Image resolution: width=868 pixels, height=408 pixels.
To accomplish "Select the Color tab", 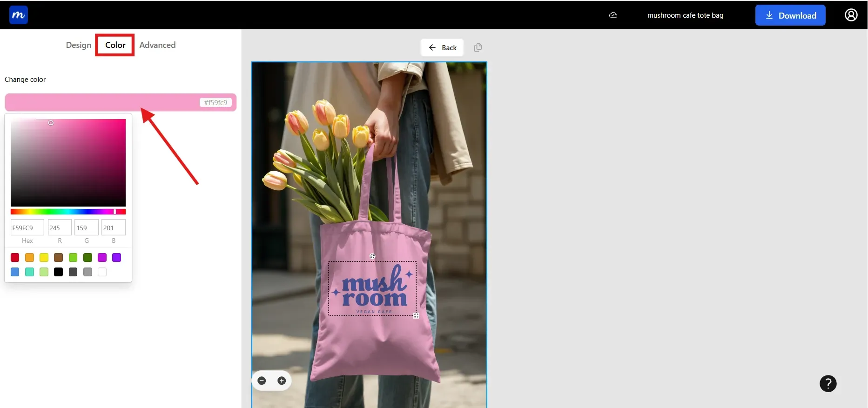I will click(x=115, y=45).
